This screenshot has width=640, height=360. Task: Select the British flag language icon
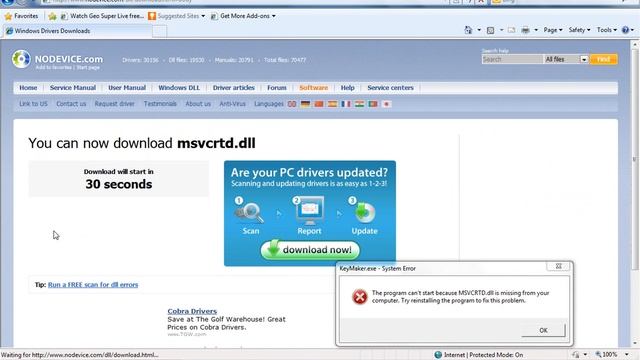[292, 104]
